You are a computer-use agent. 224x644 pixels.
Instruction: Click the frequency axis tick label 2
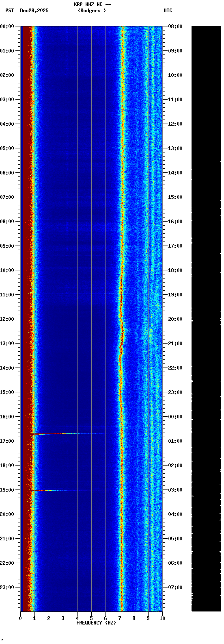pos(49,618)
